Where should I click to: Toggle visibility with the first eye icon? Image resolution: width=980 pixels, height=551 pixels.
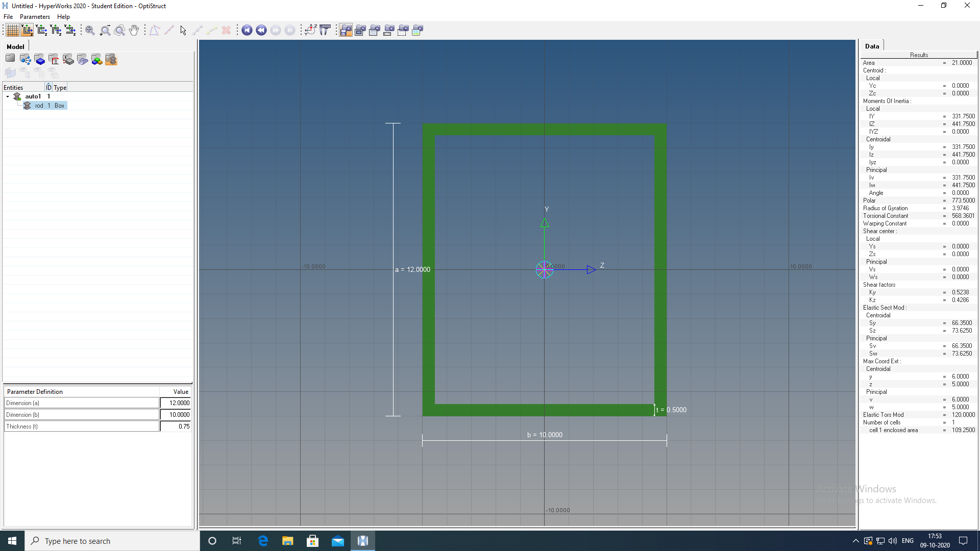pyautogui.click(x=24, y=73)
